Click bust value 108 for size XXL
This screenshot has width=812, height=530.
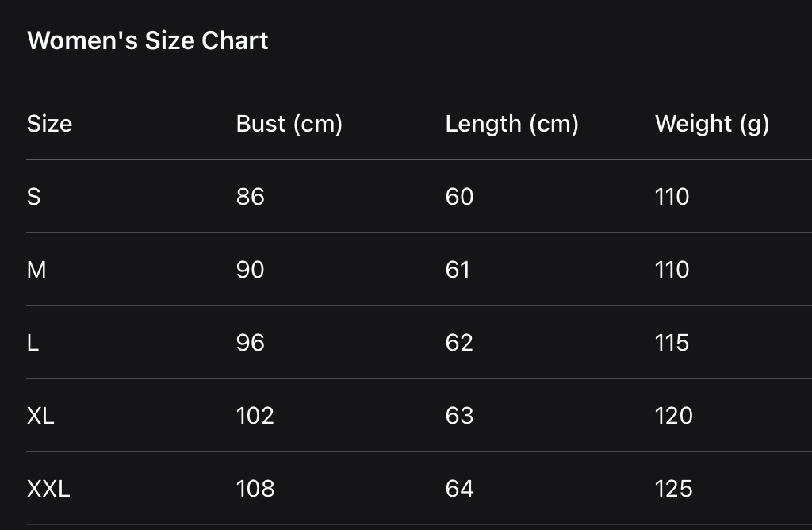click(255, 489)
